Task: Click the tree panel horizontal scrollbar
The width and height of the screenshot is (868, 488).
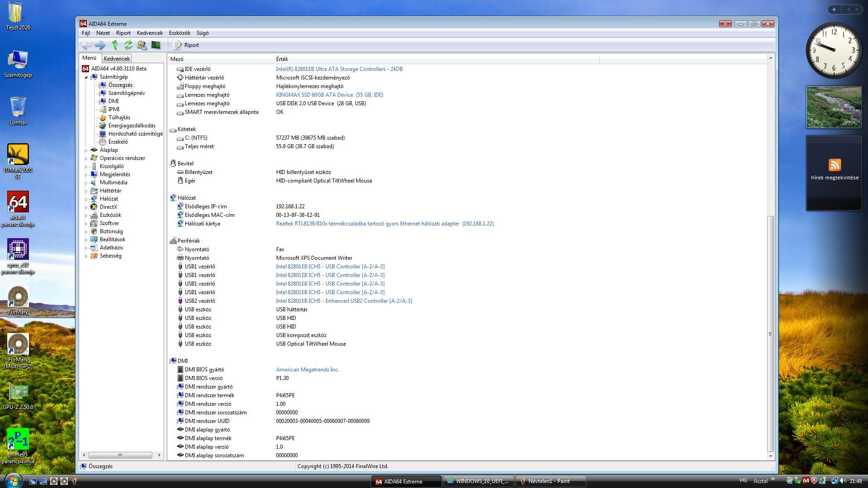Action: coord(120,455)
